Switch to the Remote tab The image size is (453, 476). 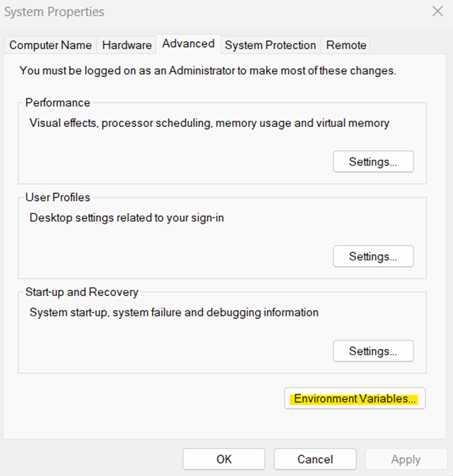pos(345,45)
